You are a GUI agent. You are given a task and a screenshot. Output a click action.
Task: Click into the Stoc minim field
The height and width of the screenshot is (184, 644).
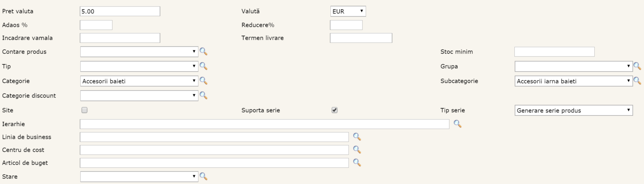click(554, 52)
